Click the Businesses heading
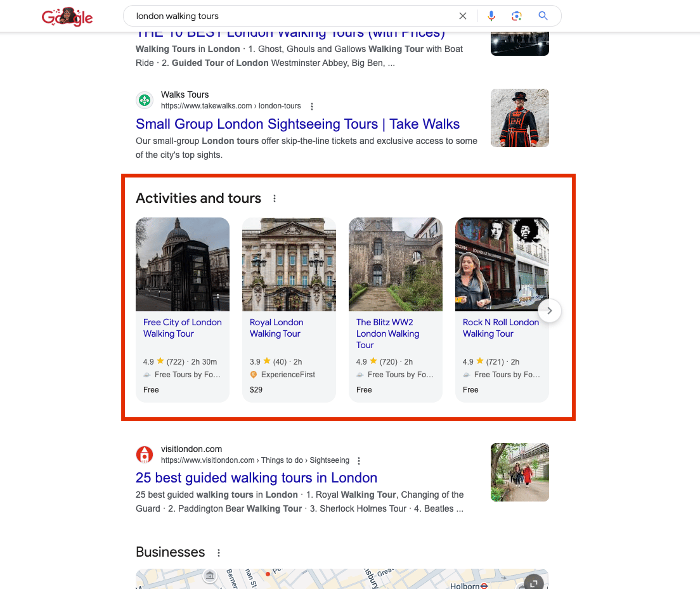This screenshot has height=589, width=700. click(x=170, y=552)
